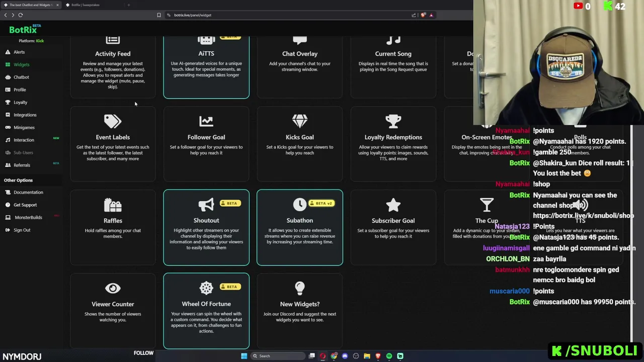Open the On-Screen Emotes widget card
Image resolution: width=644 pixels, height=362 pixels.
click(486, 144)
